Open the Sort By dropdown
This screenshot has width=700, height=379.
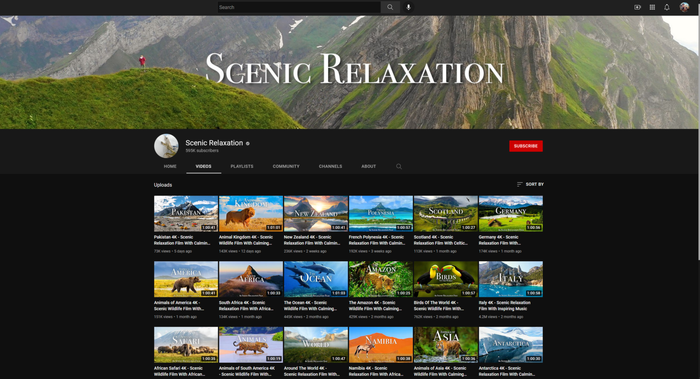[530, 184]
